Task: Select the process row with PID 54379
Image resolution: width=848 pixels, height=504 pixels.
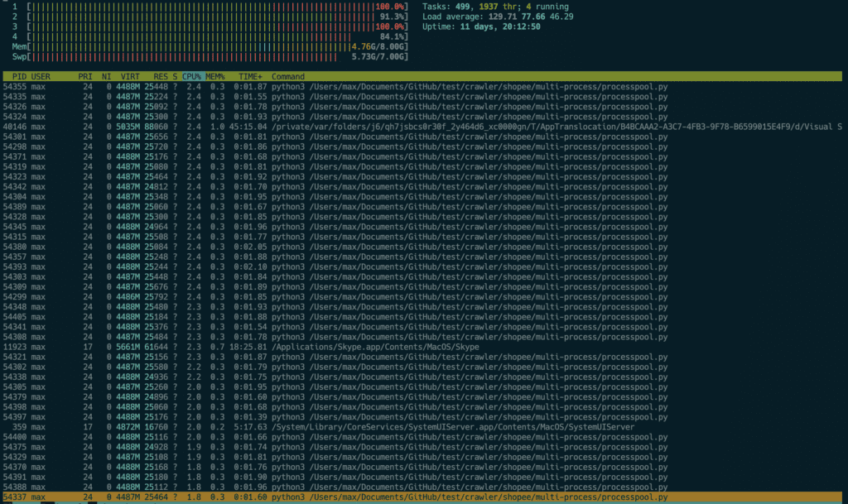Action: pos(422,396)
